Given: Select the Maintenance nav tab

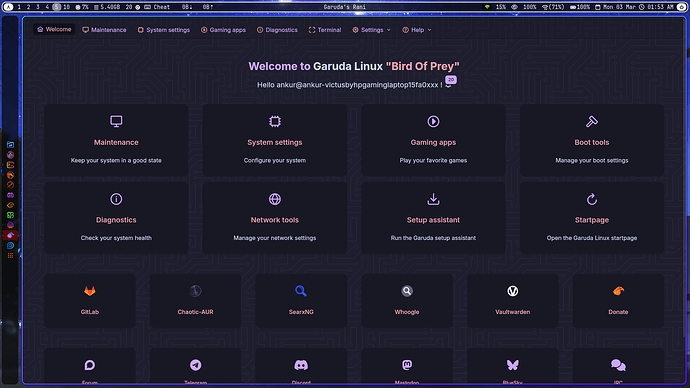Looking at the screenshot, I should (x=104, y=30).
